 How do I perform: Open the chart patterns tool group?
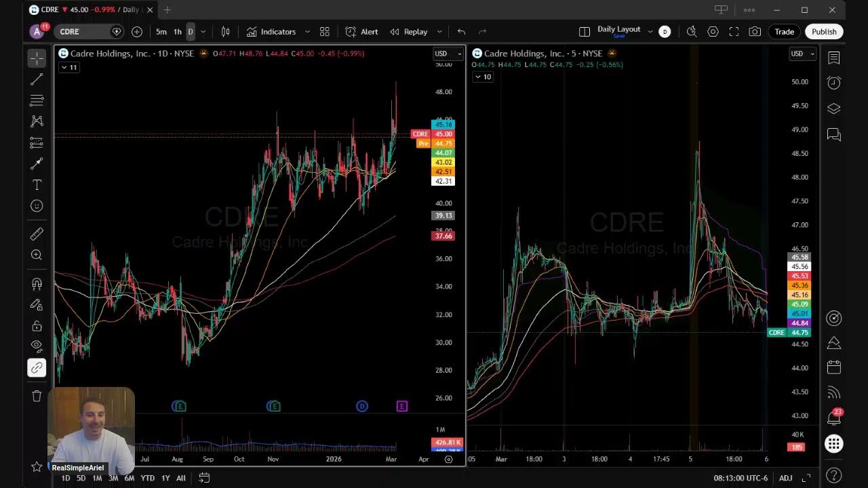37,121
